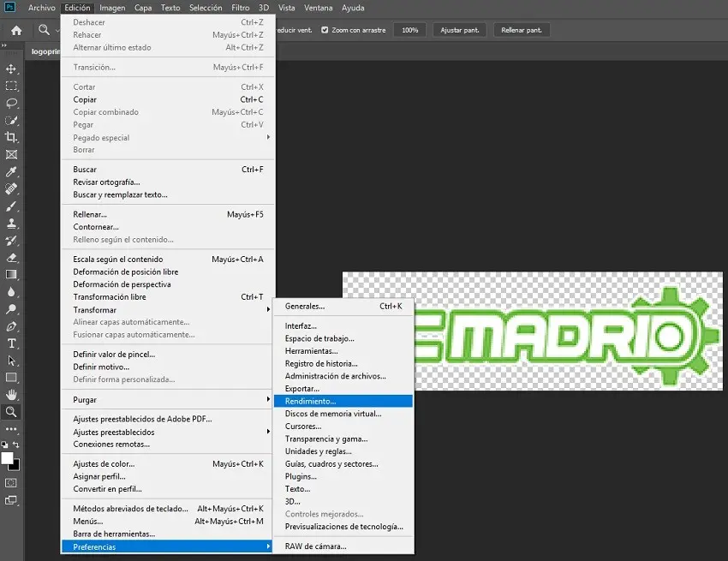Open the Imagen menu
The width and height of the screenshot is (728, 561).
point(112,8)
